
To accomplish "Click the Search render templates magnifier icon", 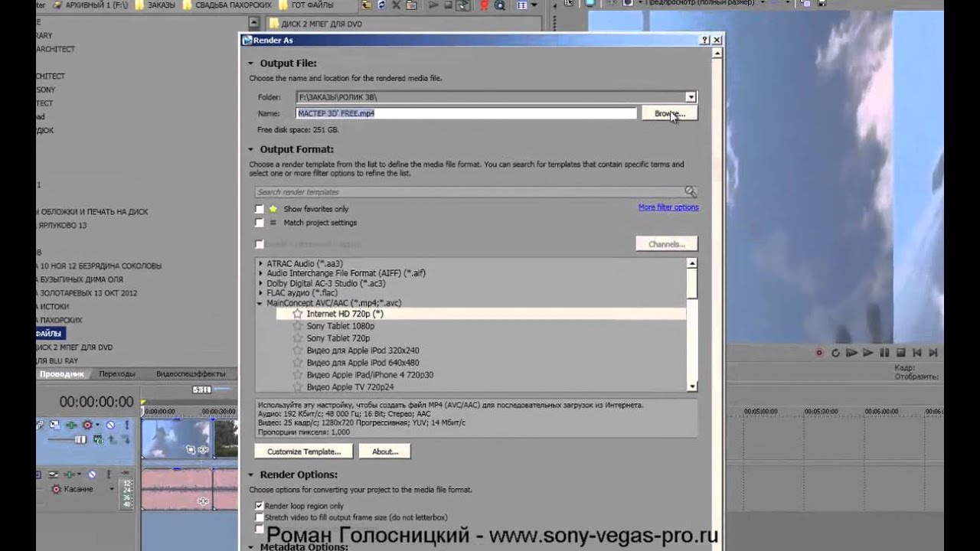I will coord(691,191).
